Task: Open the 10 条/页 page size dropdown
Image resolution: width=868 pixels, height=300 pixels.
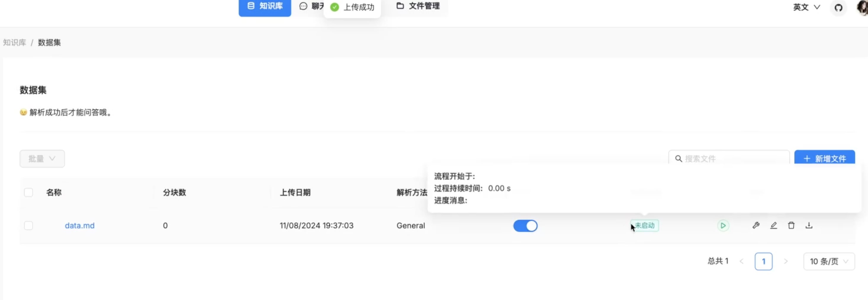Action: point(829,261)
